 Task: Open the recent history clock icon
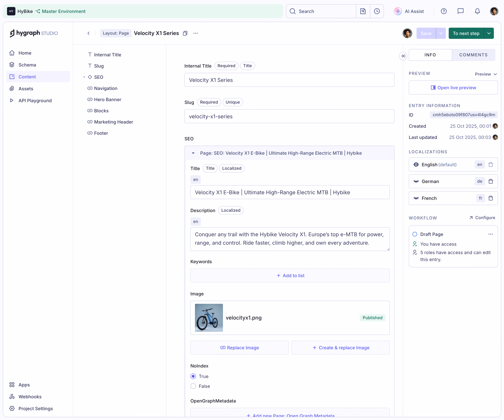tap(377, 11)
